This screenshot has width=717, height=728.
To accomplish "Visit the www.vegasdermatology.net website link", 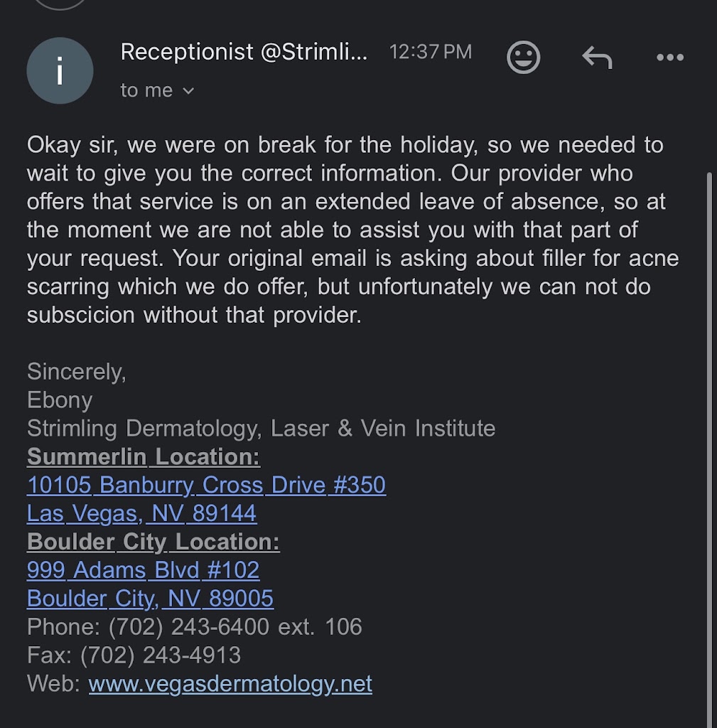I will [x=230, y=683].
